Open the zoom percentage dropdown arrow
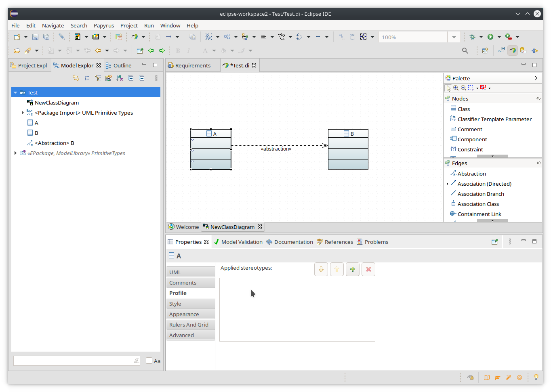Image resolution: width=551 pixels, height=392 pixels. 454,37
